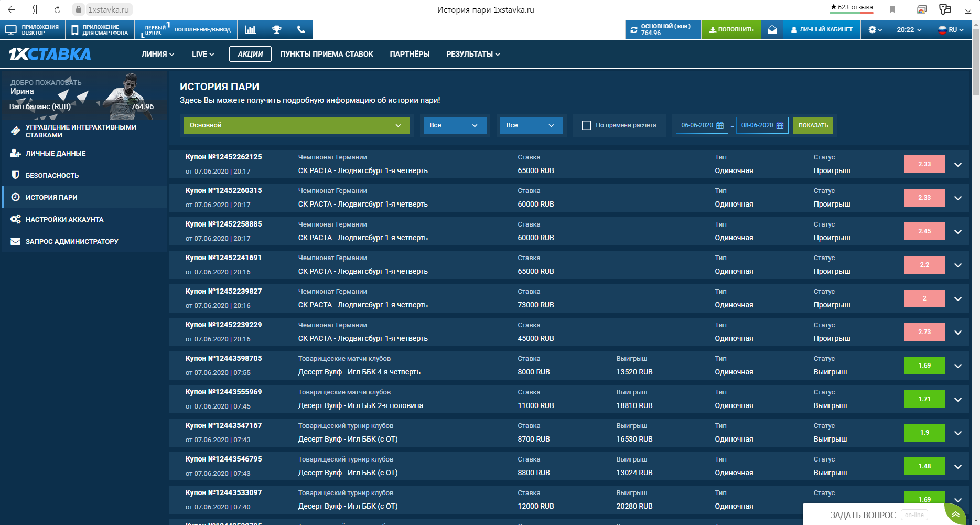This screenshot has height=525, width=980.
Task: Expand details of coupon №12452262125
Action: (x=958, y=165)
